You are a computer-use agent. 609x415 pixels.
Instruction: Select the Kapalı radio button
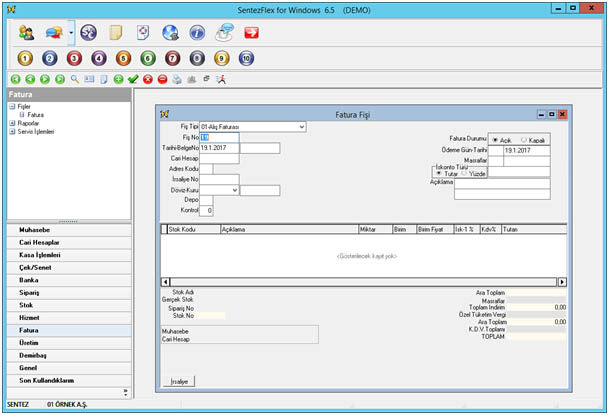click(x=524, y=140)
